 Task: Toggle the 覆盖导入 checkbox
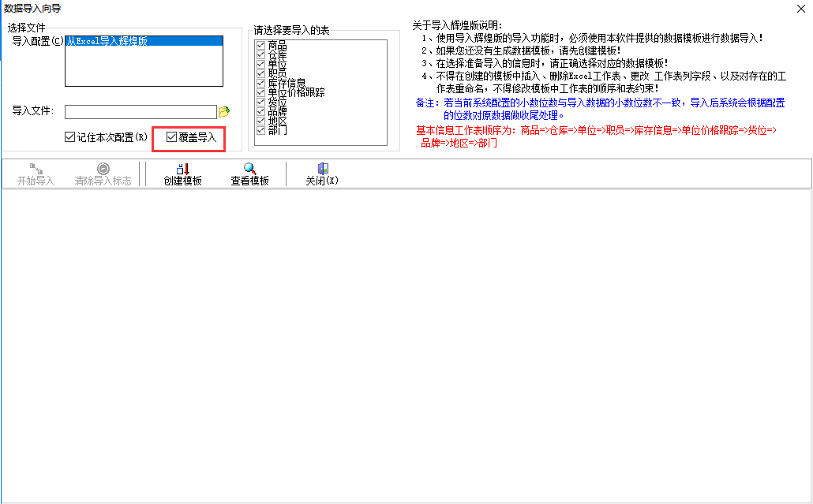(x=171, y=137)
